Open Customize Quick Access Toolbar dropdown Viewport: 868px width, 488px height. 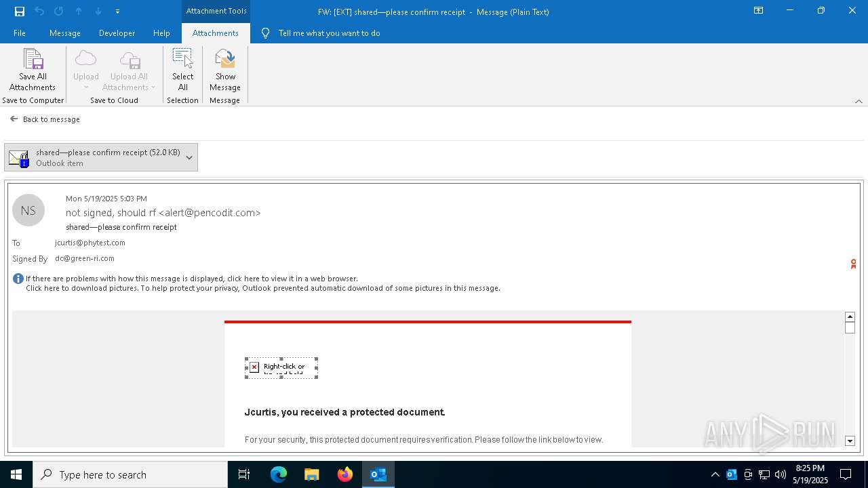point(117,12)
